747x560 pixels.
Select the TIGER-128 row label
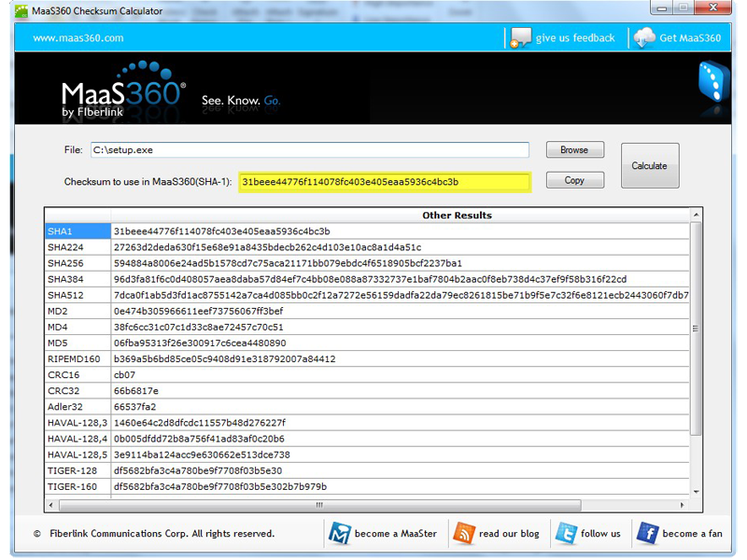(x=78, y=471)
